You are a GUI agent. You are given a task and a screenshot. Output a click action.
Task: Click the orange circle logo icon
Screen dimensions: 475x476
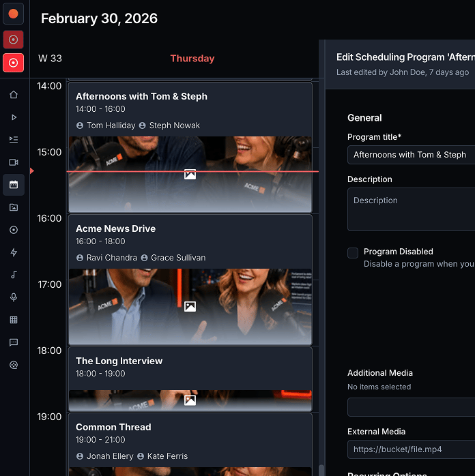[x=13, y=14]
